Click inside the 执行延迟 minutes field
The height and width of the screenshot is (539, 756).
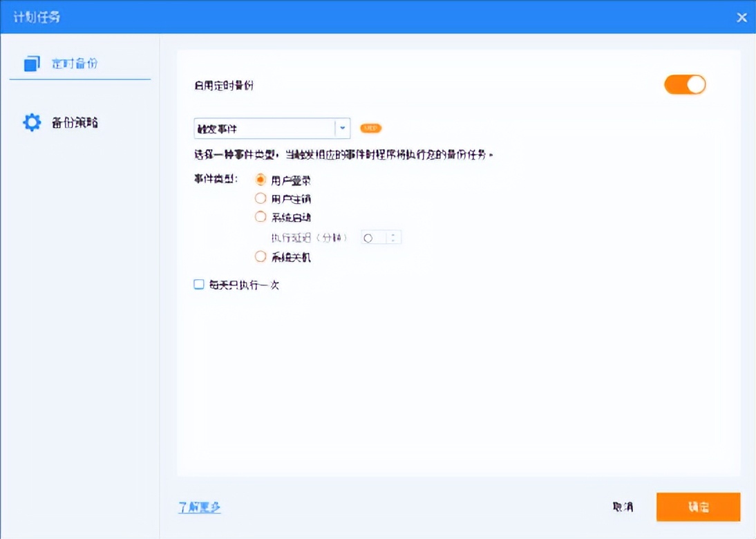[373, 237]
